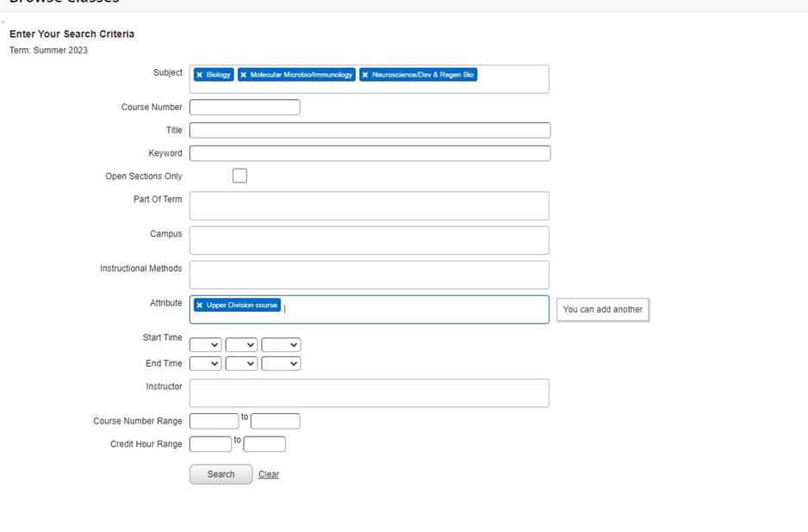Click the Credit Hour Range minimum field
Screen dimensions: 808x532
[210, 444]
